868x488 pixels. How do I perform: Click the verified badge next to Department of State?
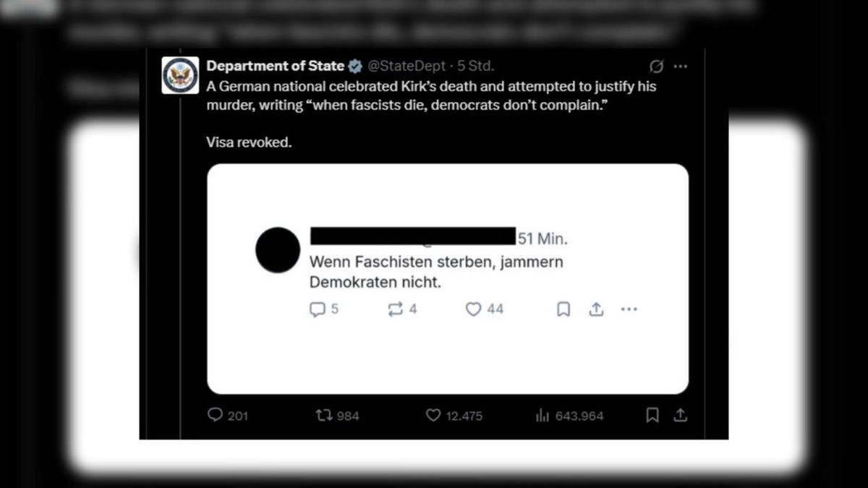coord(356,67)
